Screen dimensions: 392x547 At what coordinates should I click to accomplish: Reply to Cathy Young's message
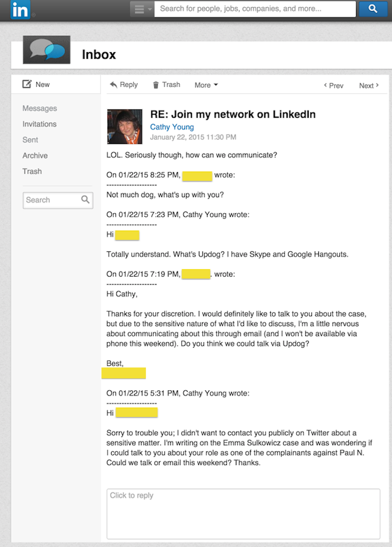(x=124, y=85)
